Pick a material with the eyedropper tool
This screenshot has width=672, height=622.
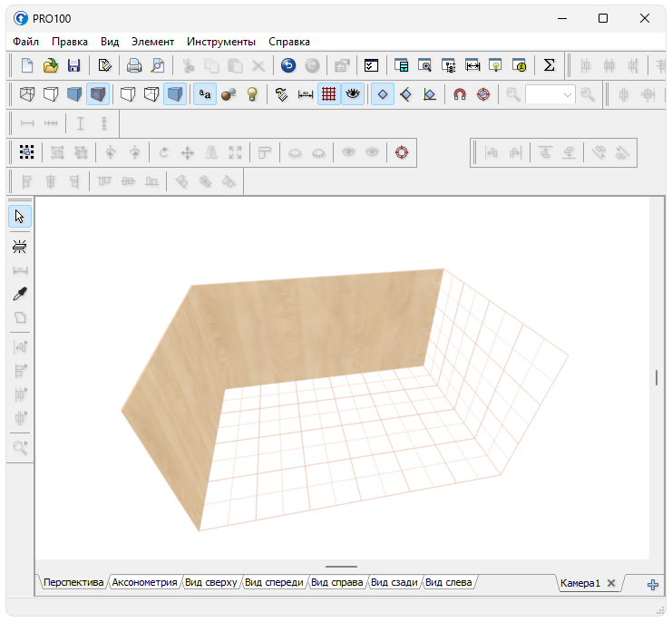pyautogui.click(x=20, y=294)
